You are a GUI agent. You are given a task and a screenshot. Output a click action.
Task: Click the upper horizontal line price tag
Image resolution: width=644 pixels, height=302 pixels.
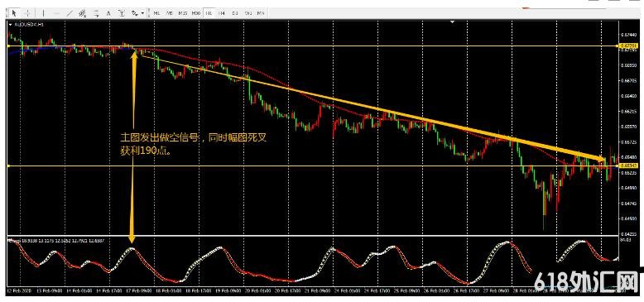[628, 46]
